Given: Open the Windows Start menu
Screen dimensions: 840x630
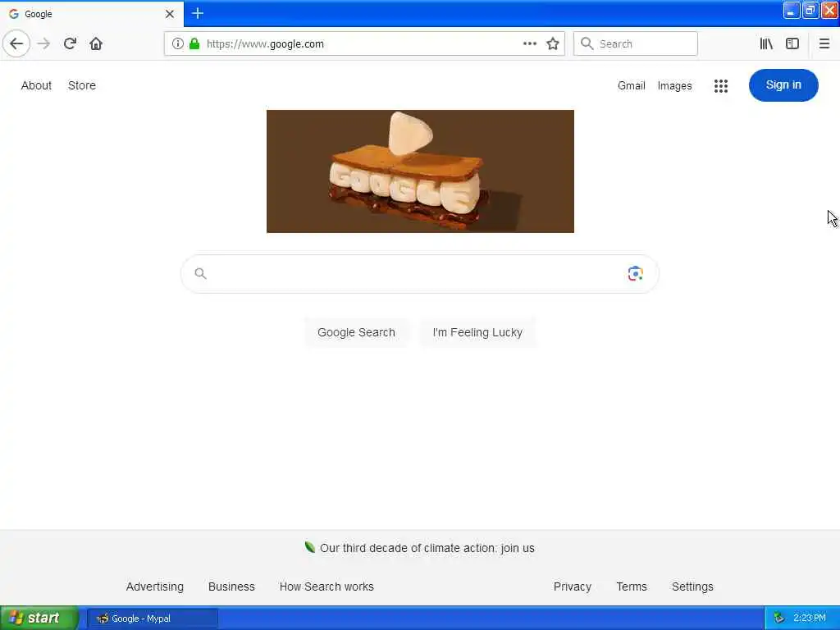Looking at the screenshot, I should pos(39,619).
